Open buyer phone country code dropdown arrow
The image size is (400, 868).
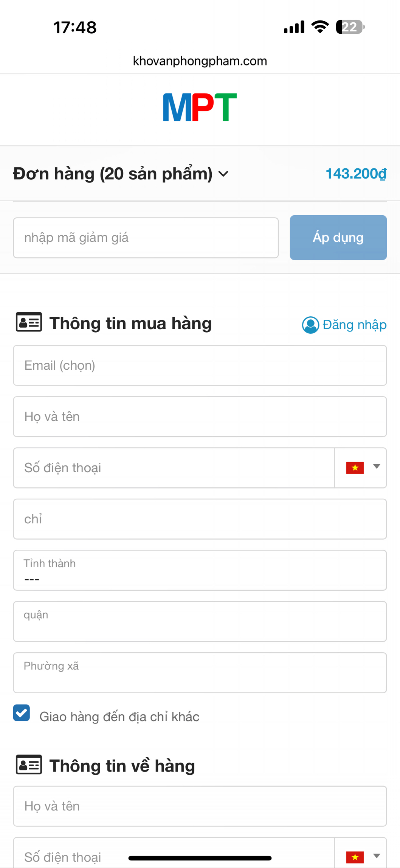point(377,467)
